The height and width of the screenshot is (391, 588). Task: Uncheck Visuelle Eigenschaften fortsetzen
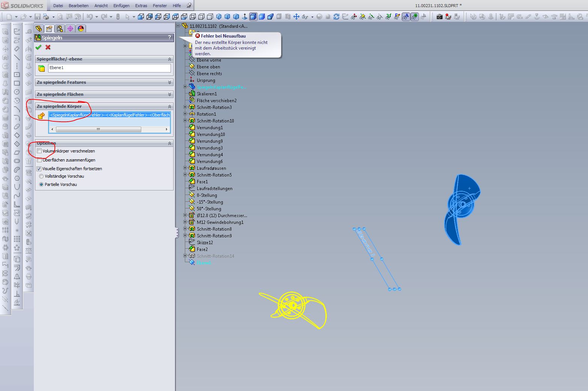click(39, 169)
